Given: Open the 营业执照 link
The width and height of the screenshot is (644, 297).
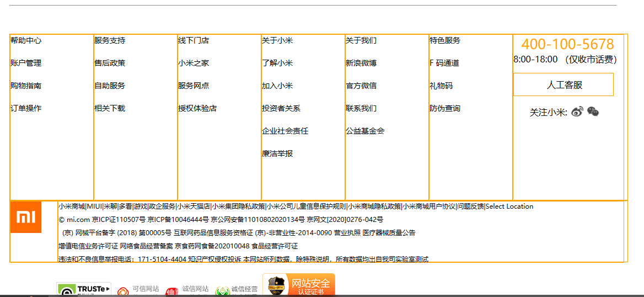Looking at the screenshot, I should point(347,233).
